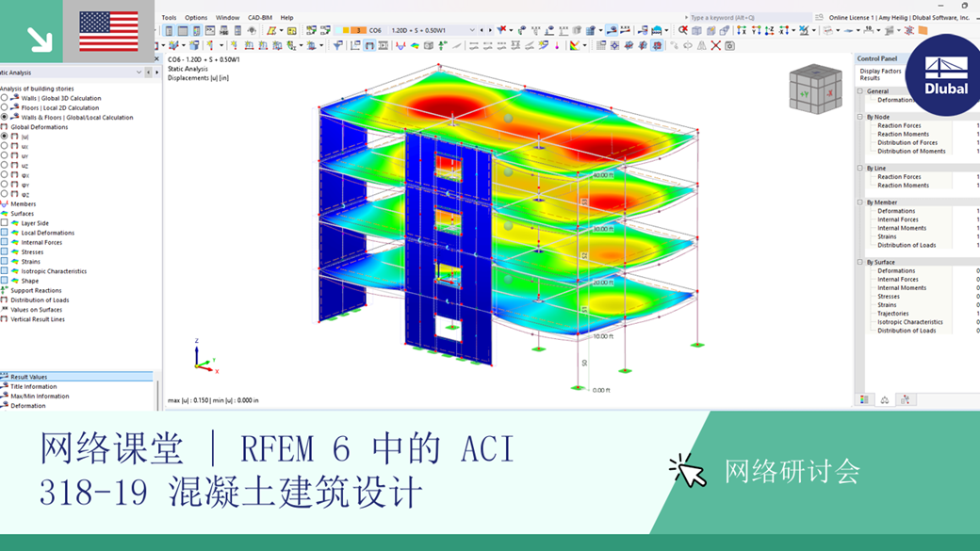
Task: Click the magnifier with red X icon
Action: coord(682,30)
